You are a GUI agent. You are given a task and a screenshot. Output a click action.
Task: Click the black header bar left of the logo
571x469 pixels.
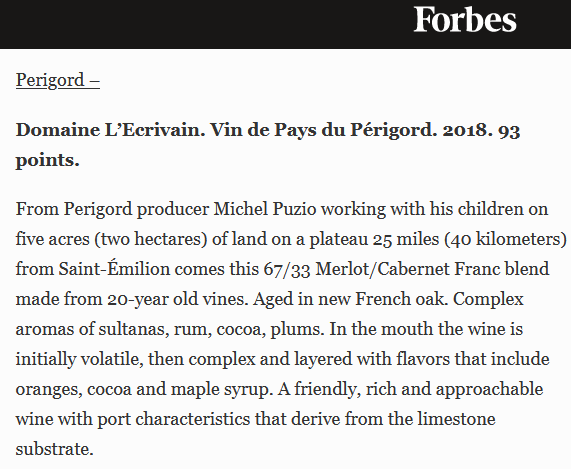pyautogui.click(x=204, y=24)
